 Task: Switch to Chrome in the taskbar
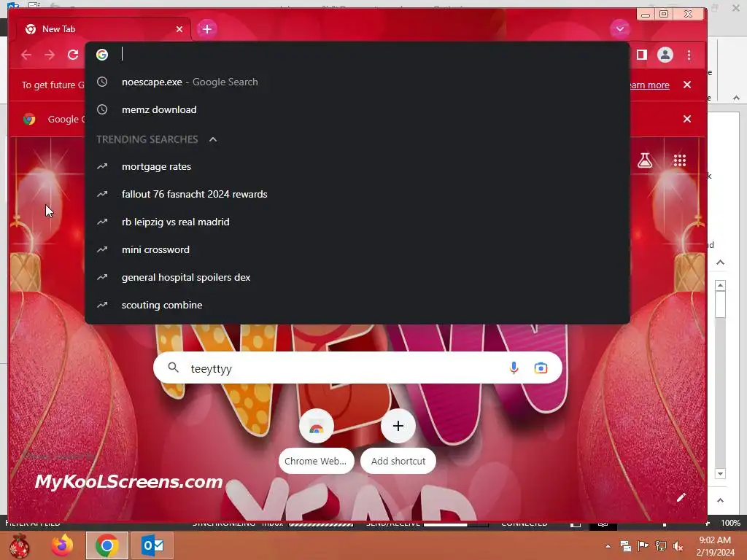pyautogui.click(x=107, y=545)
